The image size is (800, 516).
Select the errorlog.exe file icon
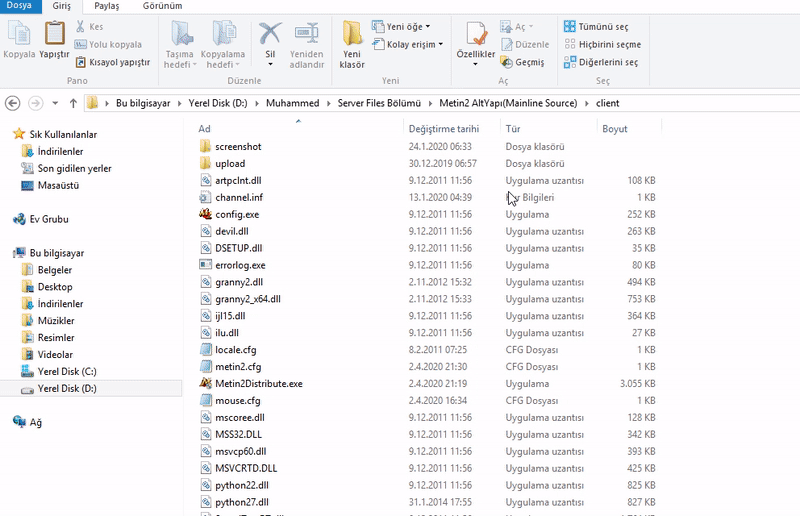205,265
